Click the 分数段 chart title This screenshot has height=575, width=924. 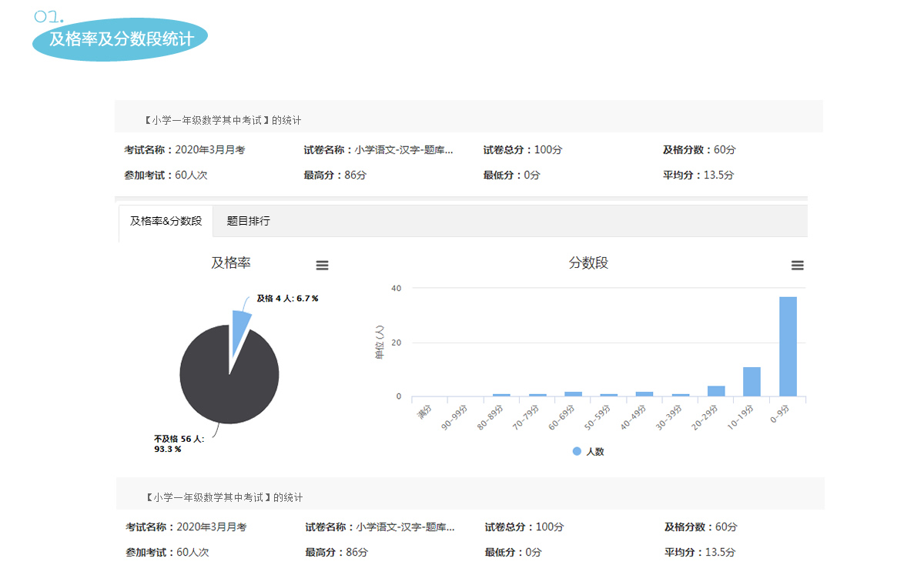pos(588,263)
